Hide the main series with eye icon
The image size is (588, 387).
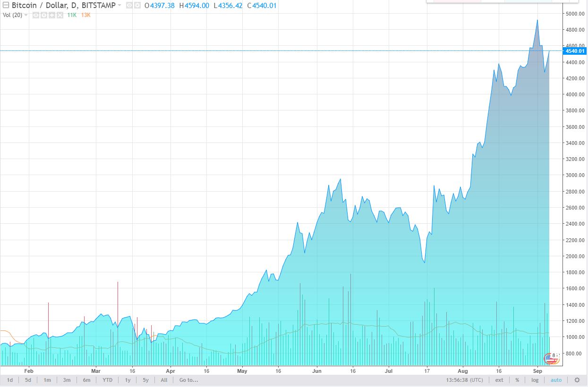tap(129, 6)
